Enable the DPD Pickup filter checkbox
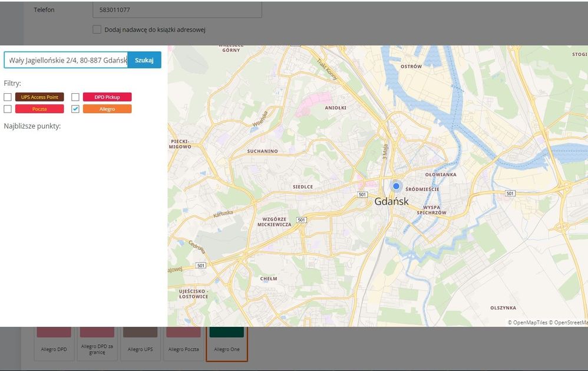This screenshot has width=588, height=371. 75,97
